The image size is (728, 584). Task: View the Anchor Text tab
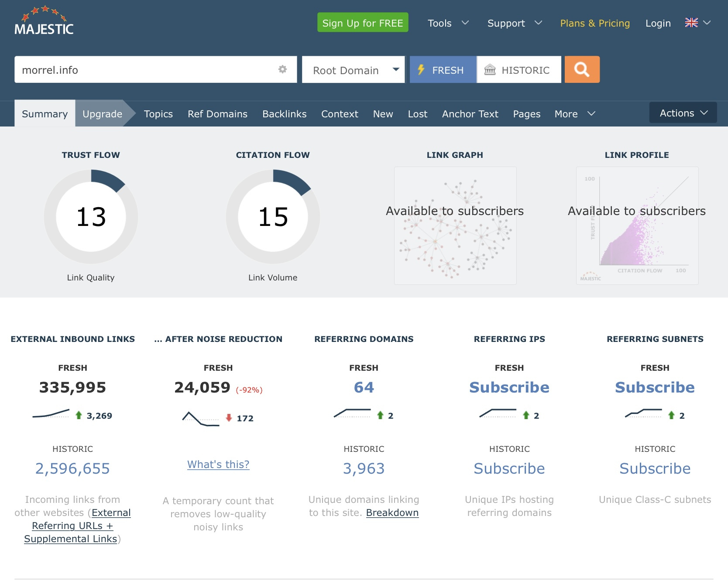[470, 114]
